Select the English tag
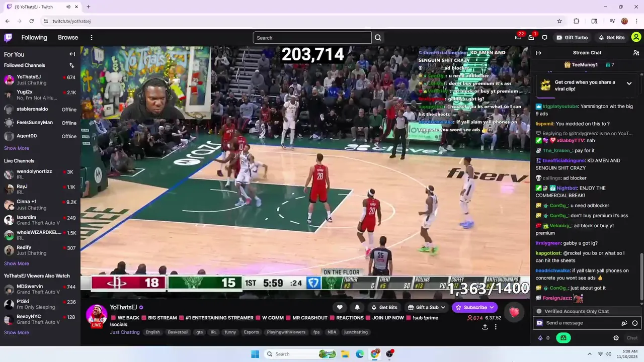This screenshot has height=362, width=644. pyautogui.click(x=152, y=332)
